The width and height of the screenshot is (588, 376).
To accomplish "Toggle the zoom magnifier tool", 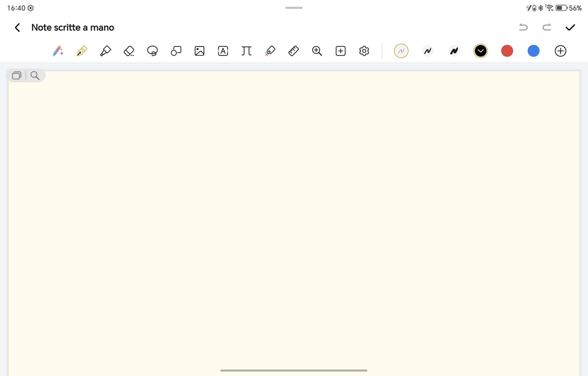I will pos(317,51).
